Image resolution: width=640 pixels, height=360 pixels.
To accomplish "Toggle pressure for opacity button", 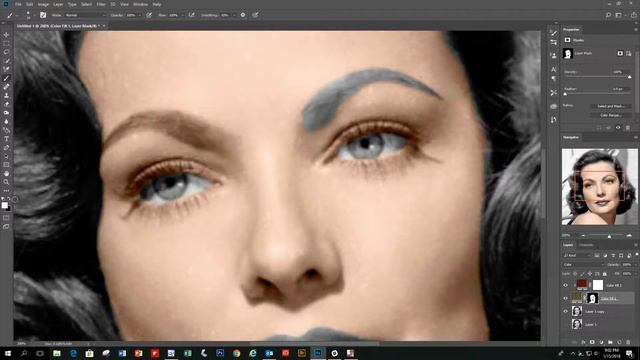I will pyautogui.click(x=149, y=15).
